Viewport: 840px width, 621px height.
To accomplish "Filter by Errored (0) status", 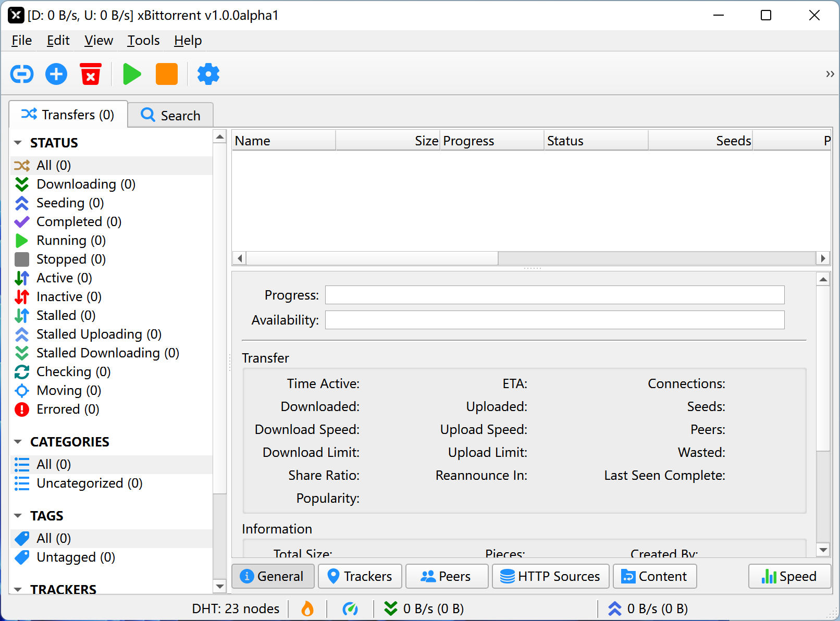I will [111, 409].
